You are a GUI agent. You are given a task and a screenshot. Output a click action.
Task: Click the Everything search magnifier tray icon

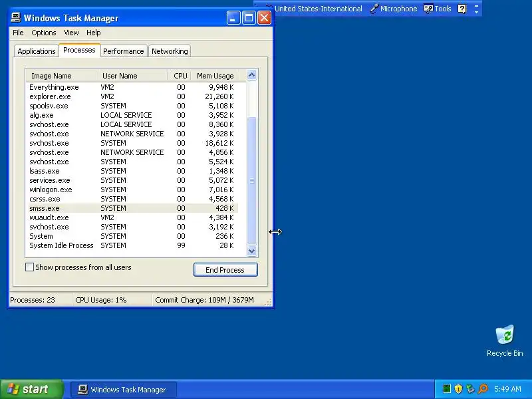[483, 388]
